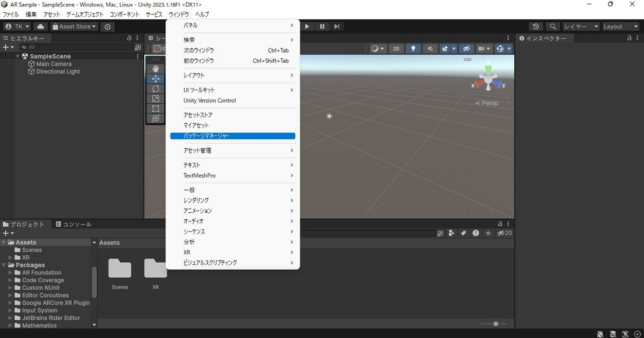The image size is (644, 338).
Task: Open the Hierarchy panel three-dot menu
Action: [138, 38]
